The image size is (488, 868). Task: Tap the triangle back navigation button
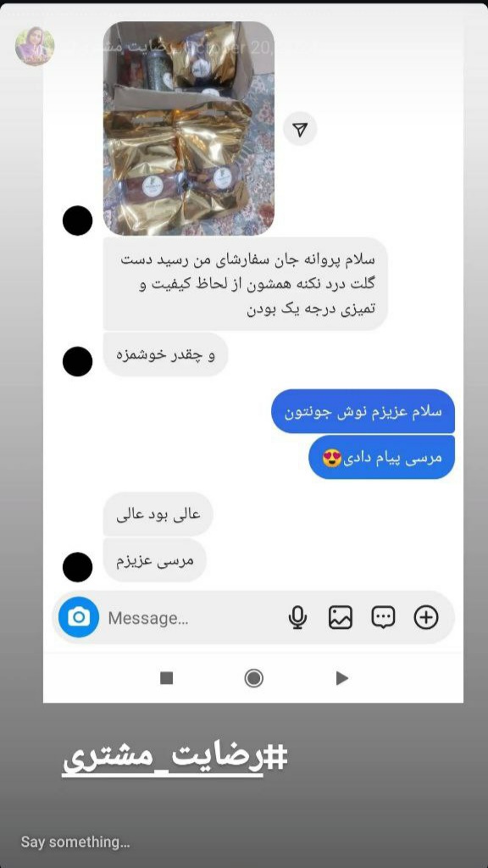[x=342, y=678]
